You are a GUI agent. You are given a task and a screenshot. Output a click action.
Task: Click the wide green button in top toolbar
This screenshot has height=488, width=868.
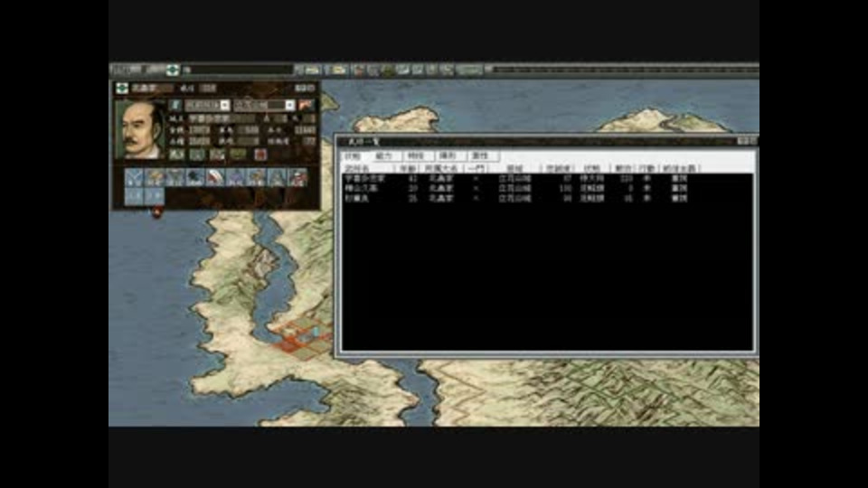point(469,70)
